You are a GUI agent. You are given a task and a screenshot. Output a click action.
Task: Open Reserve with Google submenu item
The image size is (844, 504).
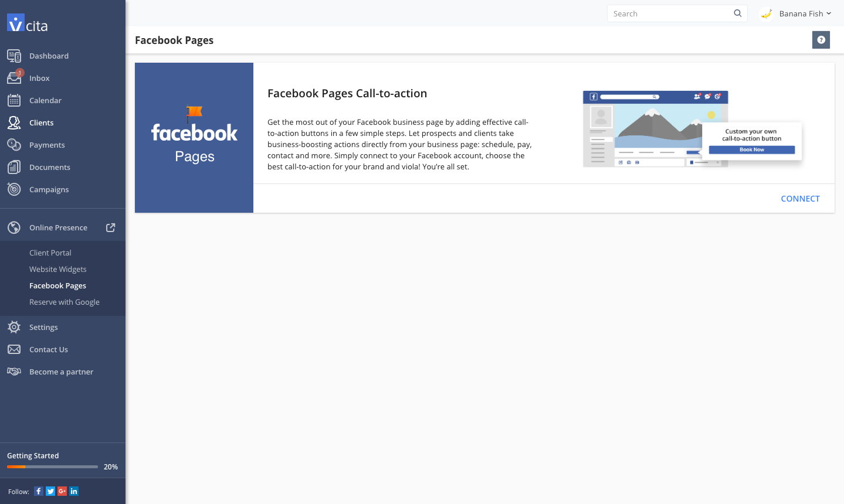[x=65, y=302]
